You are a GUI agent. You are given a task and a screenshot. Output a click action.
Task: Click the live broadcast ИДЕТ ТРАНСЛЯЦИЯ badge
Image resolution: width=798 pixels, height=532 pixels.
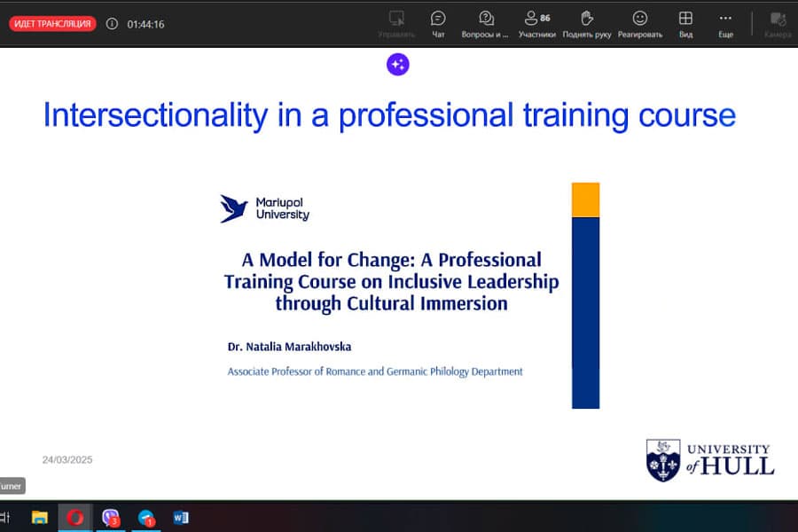(52, 24)
